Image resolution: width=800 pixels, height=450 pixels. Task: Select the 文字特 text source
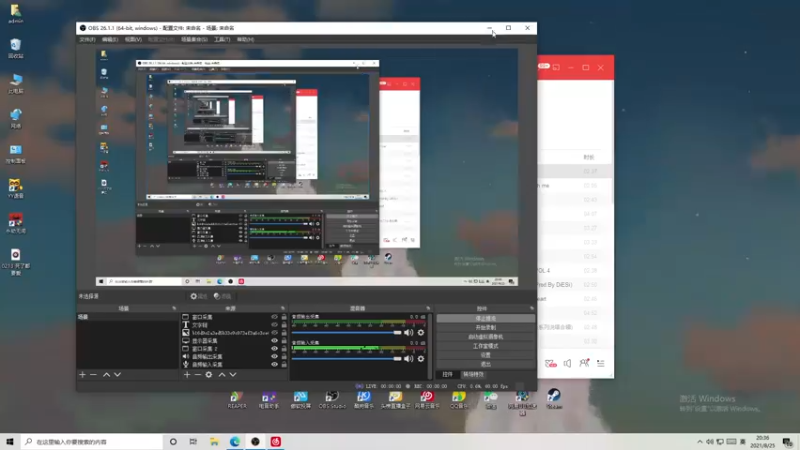[199, 325]
